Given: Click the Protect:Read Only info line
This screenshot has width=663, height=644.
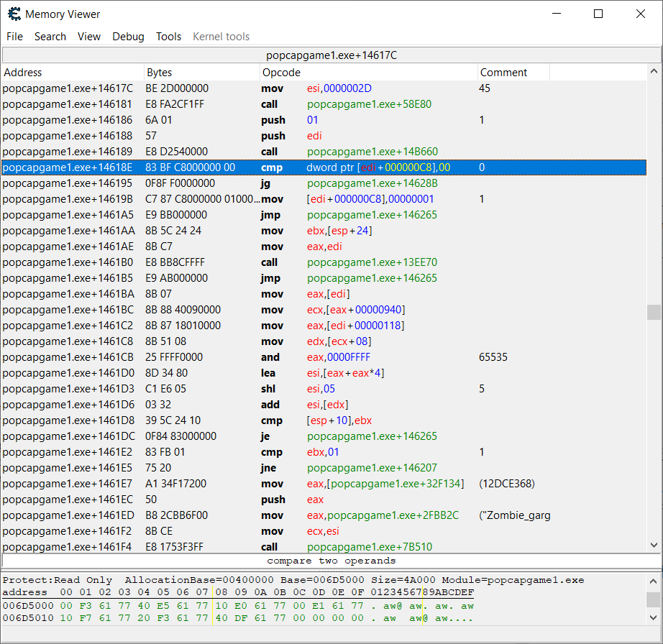Looking at the screenshot, I should click(x=293, y=580).
